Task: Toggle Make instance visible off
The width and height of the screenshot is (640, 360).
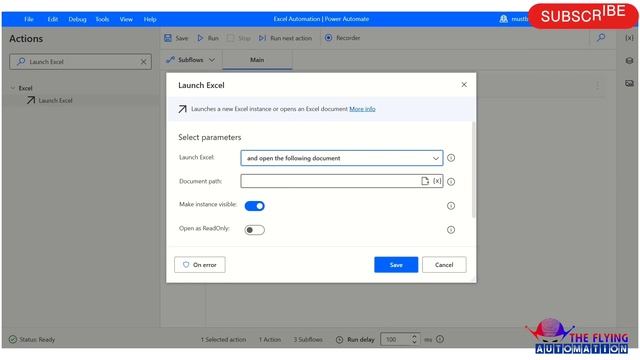Action: (x=255, y=206)
